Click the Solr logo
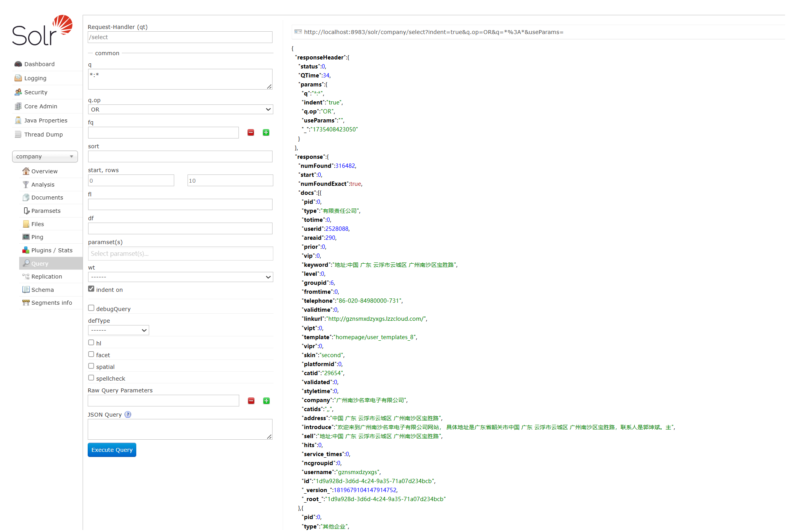 (42, 31)
